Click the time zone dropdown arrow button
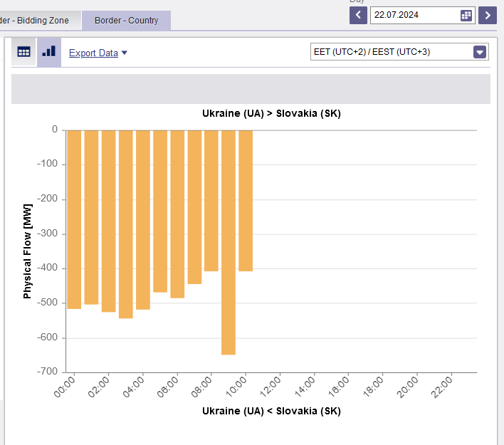504x445 pixels. pos(480,51)
